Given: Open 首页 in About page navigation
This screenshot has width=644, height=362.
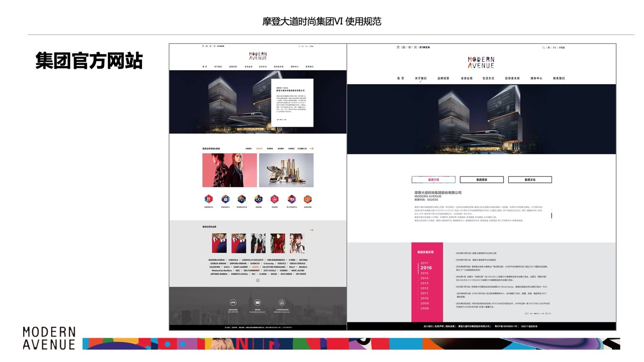Looking at the screenshot, I should tap(400, 78).
